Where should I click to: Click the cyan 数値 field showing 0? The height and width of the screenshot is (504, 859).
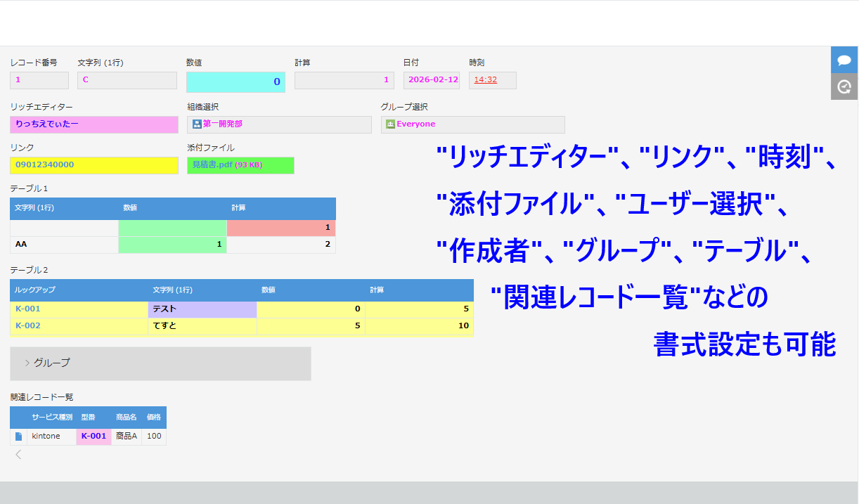[235, 82]
